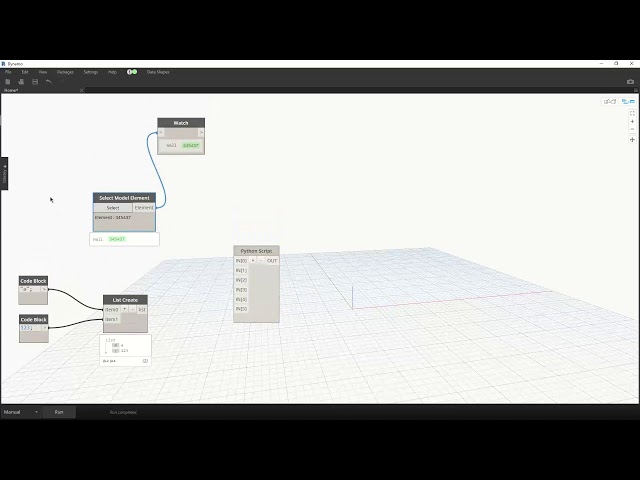Open the Settings menu
Image resolution: width=640 pixels, height=480 pixels.
(91, 72)
